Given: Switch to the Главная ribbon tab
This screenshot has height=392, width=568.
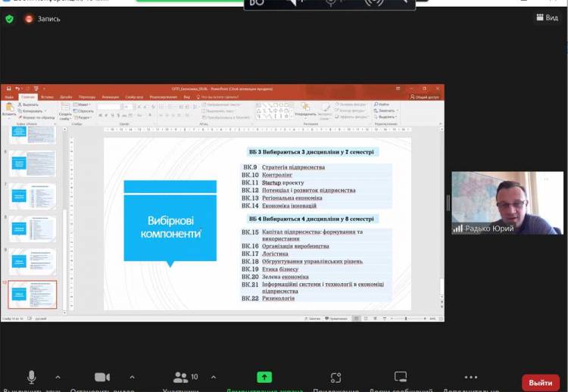Looking at the screenshot, I should 28,97.
